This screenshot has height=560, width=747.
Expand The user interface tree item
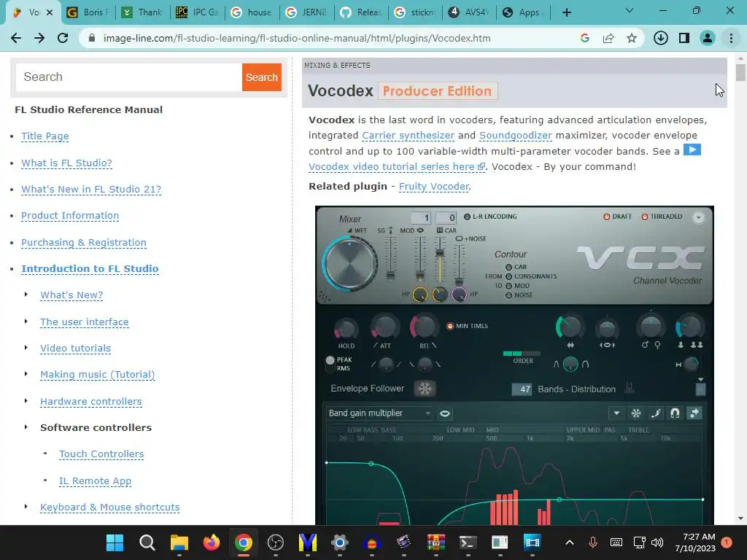(26, 322)
